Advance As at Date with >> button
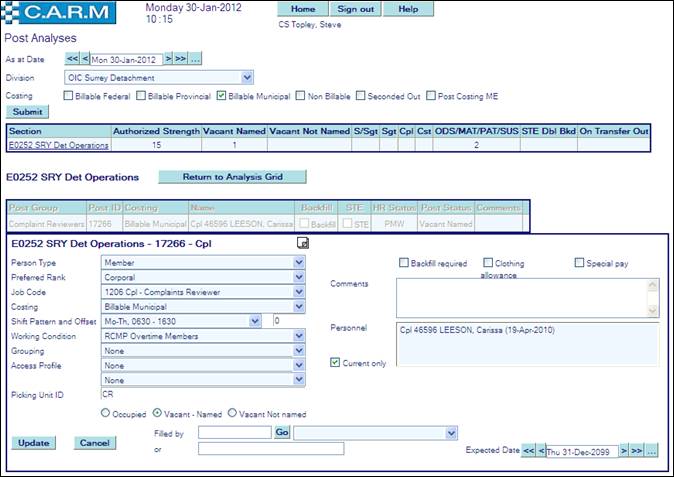 [x=181, y=59]
